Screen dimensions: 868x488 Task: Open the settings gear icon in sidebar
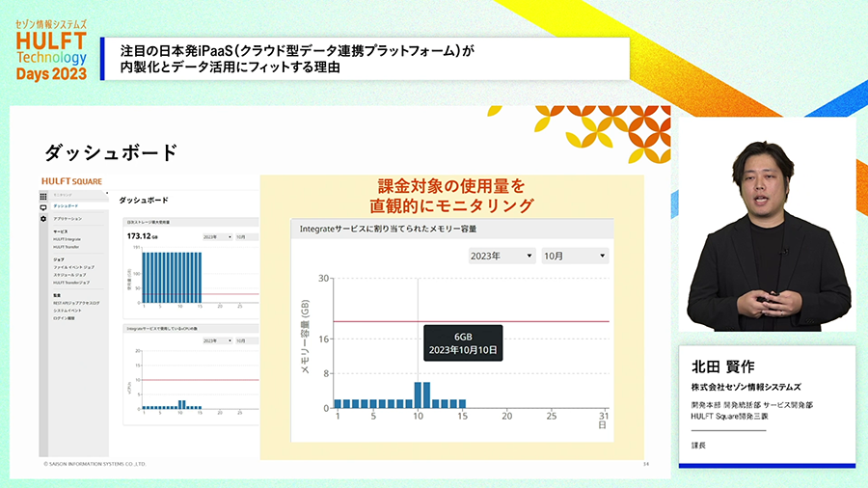43,219
